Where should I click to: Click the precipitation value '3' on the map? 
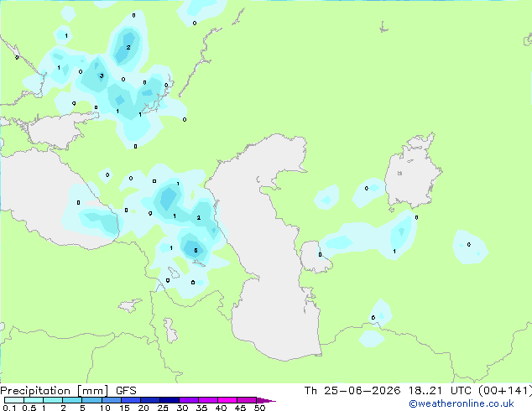click(102, 76)
